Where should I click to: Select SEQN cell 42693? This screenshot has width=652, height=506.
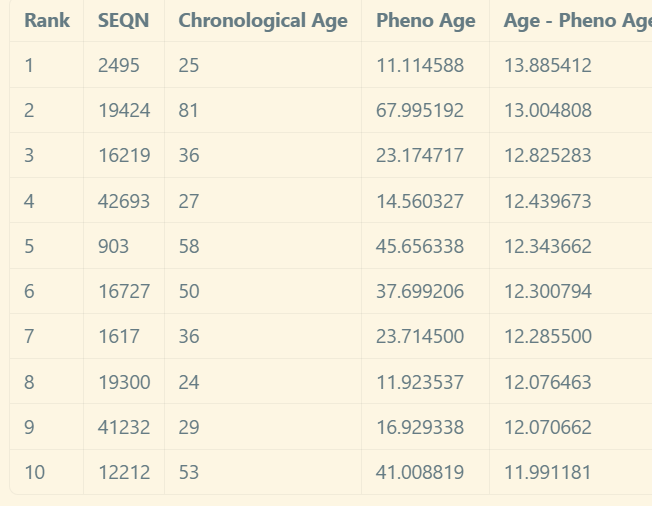point(124,201)
